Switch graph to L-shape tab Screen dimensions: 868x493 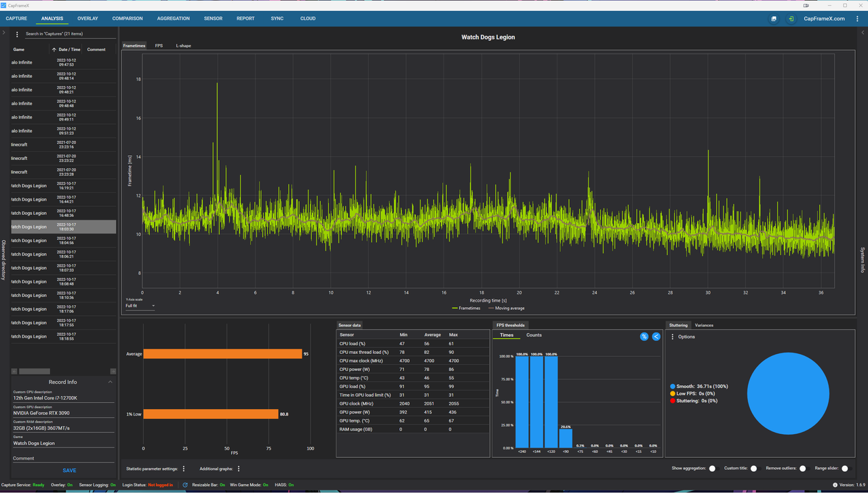coord(184,45)
